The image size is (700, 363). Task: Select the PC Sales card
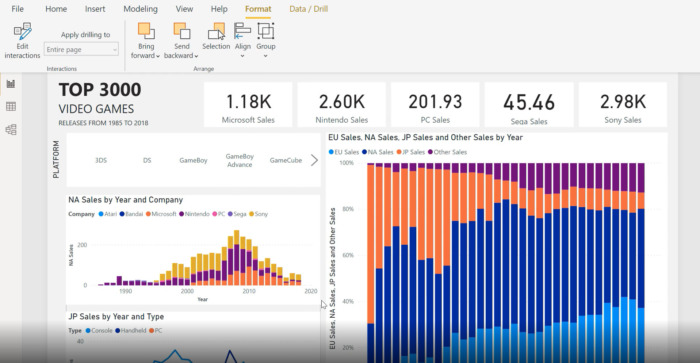click(x=435, y=104)
